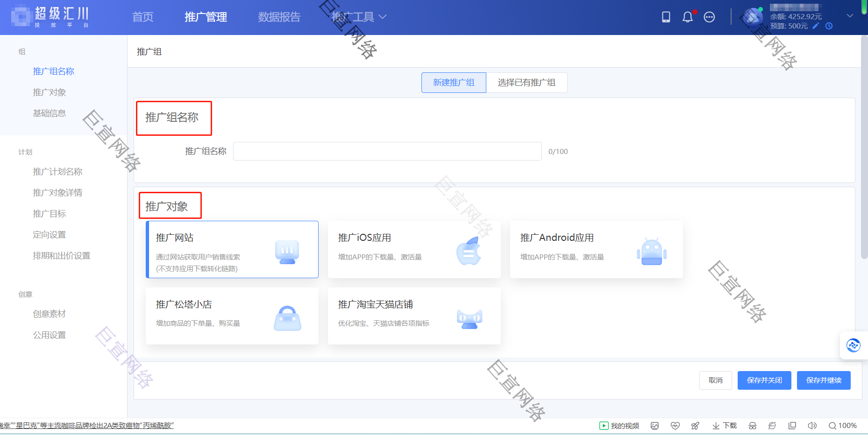Jump to 推广对象详情 in sidebar
The height and width of the screenshot is (435, 868).
coord(57,193)
